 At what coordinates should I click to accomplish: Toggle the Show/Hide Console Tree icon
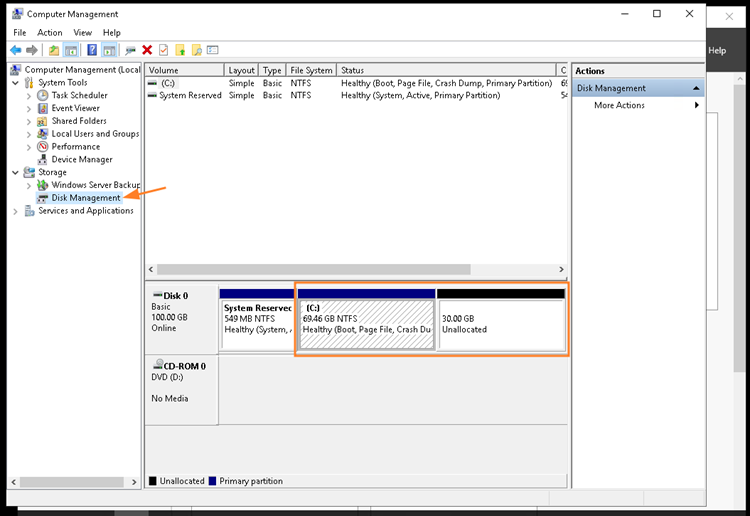[71, 50]
